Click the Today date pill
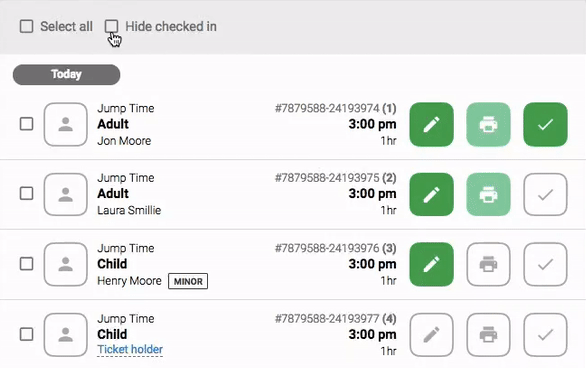 67,74
